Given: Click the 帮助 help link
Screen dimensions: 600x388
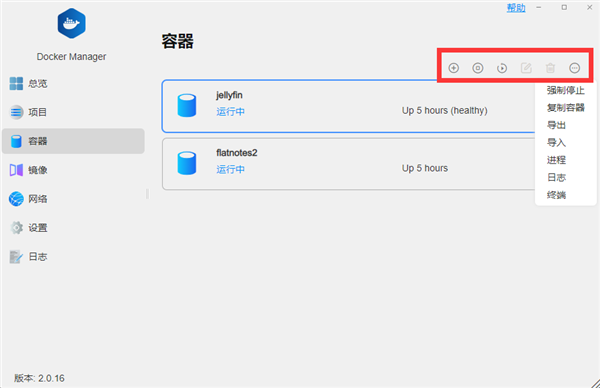Looking at the screenshot, I should coord(516,8).
